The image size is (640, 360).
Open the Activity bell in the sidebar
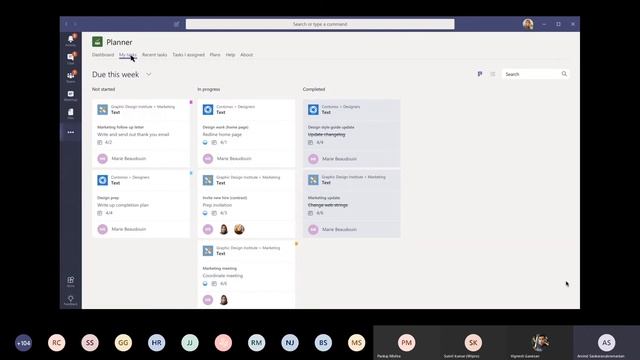(71, 40)
